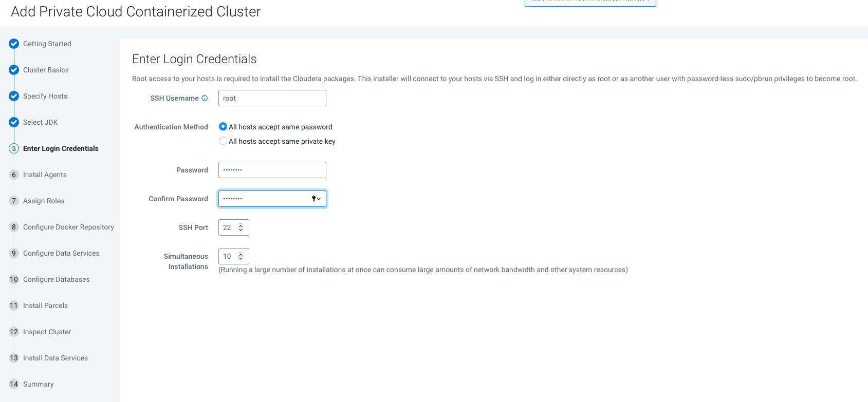Go to Configure Docker Repository step
Image resolution: width=868 pixels, height=402 pixels.
(x=68, y=227)
